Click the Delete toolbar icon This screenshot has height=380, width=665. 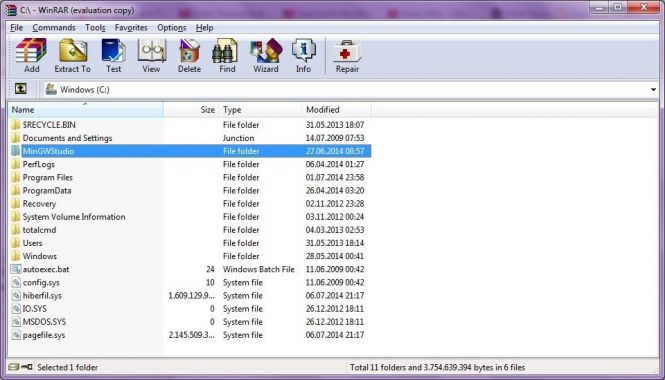coord(189,51)
